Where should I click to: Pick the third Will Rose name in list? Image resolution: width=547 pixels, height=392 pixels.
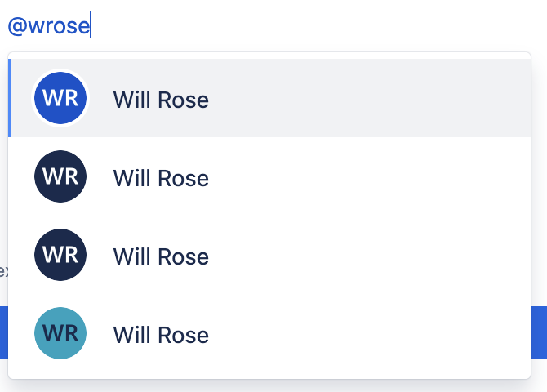[x=161, y=256]
